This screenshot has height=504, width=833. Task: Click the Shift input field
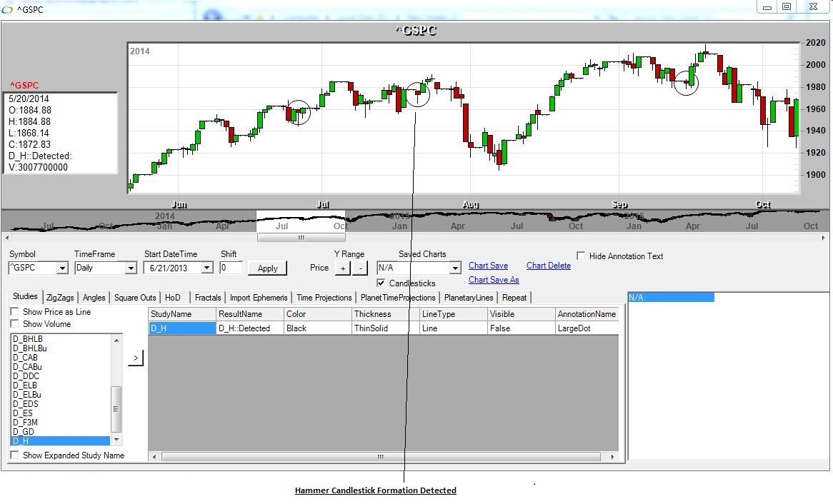231,268
